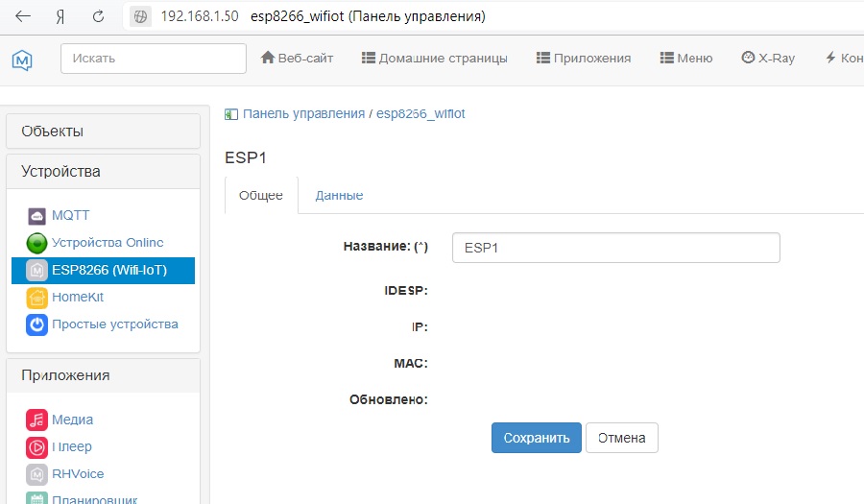Open the Yandex home button

click(60, 17)
